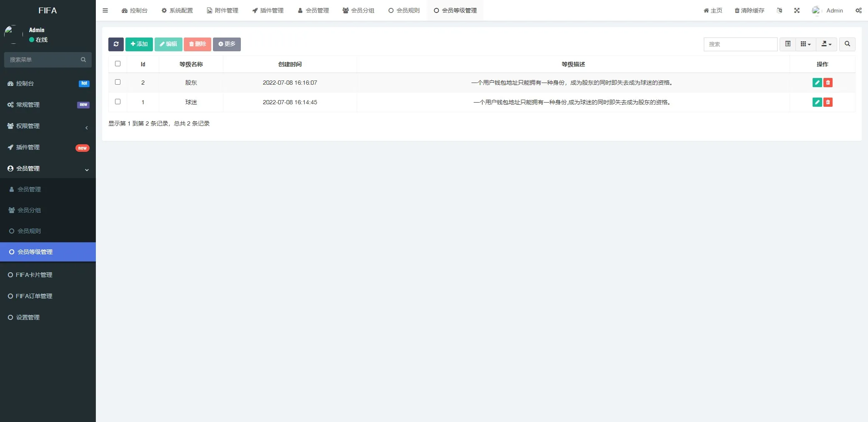The image size is (868, 422).
Task: Open the control settings gears icon
Action: pyautogui.click(x=858, y=10)
